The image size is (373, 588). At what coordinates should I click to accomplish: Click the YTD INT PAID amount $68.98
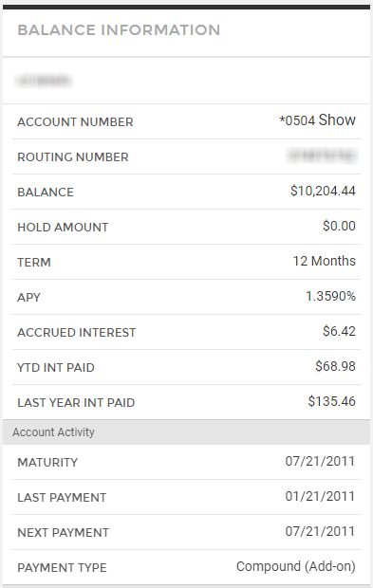click(335, 366)
